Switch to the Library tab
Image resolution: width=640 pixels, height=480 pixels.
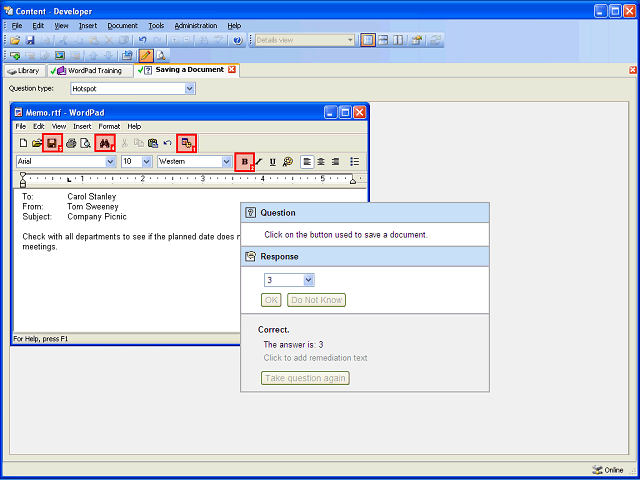(24, 71)
